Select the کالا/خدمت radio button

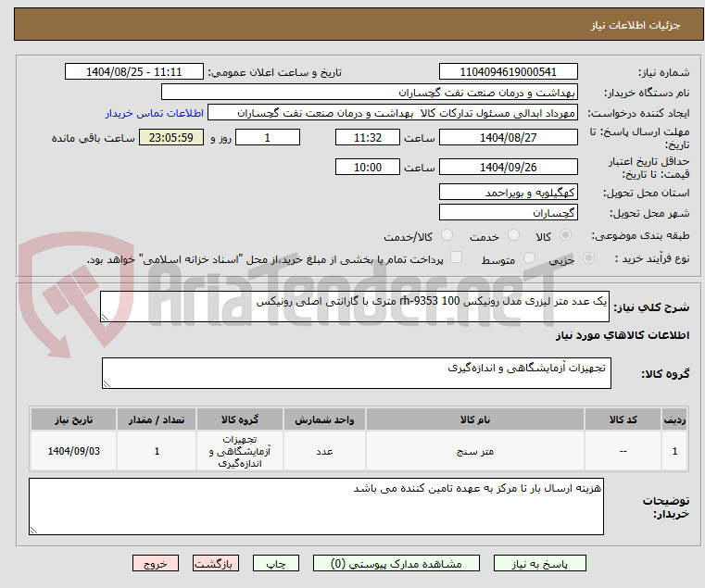447,235
